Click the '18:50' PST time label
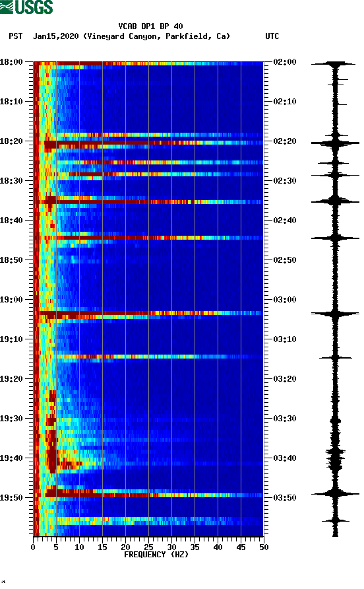The image size is (364, 589). [11, 260]
